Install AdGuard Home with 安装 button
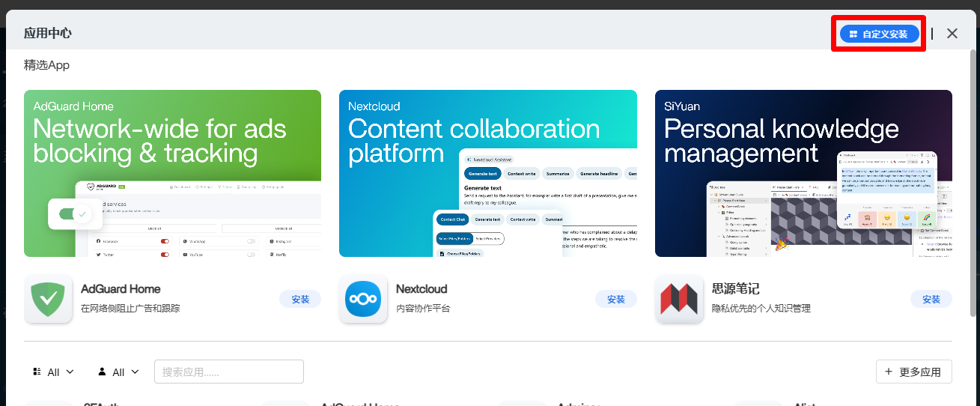This screenshot has height=406, width=980. 300,299
